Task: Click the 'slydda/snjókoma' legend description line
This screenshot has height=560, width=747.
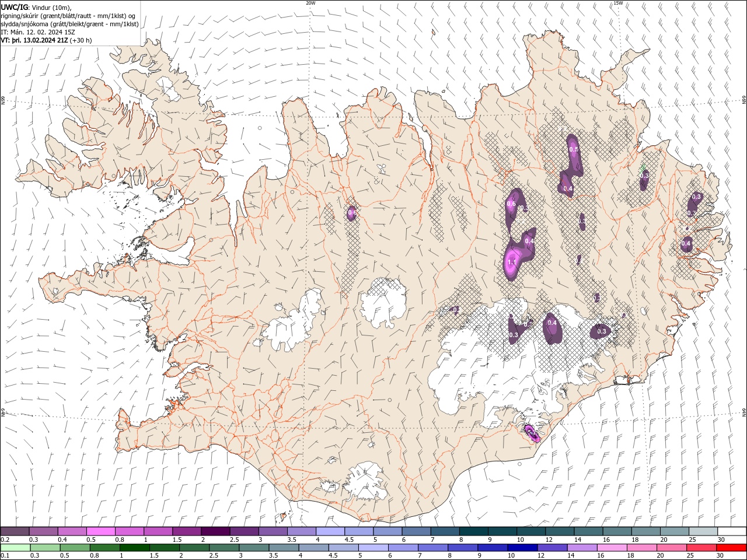Action: (70, 24)
